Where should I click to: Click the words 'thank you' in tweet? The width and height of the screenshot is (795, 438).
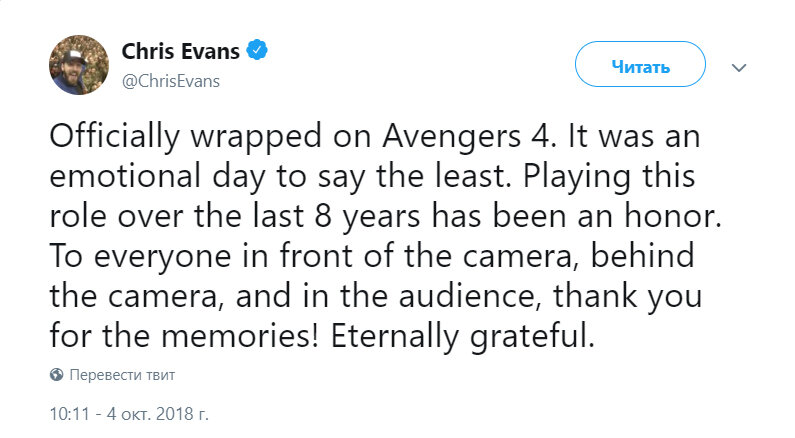coord(627,297)
